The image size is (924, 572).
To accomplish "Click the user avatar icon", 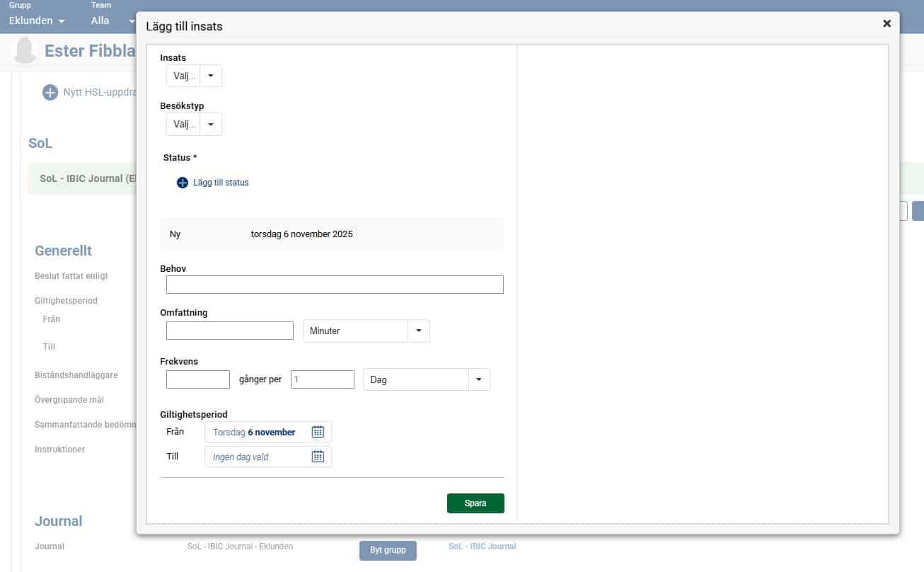I will click(x=25, y=51).
